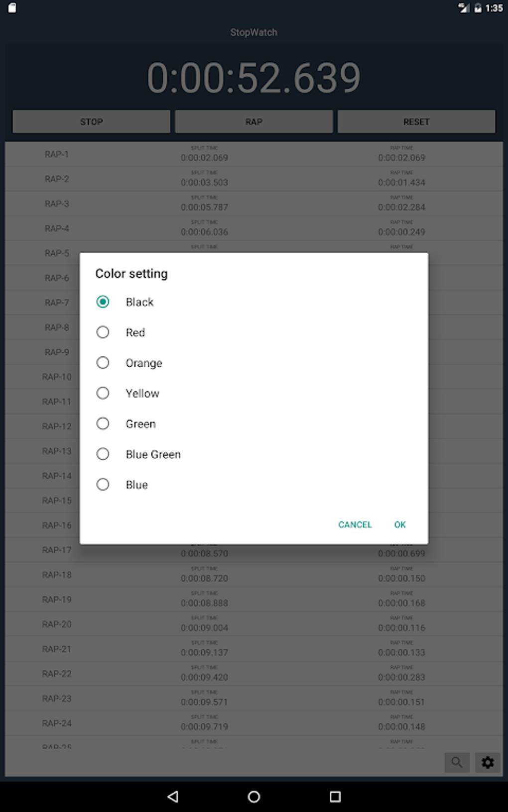508x812 pixels.
Task: Tap the RAP lap button
Action: (x=254, y=122)
